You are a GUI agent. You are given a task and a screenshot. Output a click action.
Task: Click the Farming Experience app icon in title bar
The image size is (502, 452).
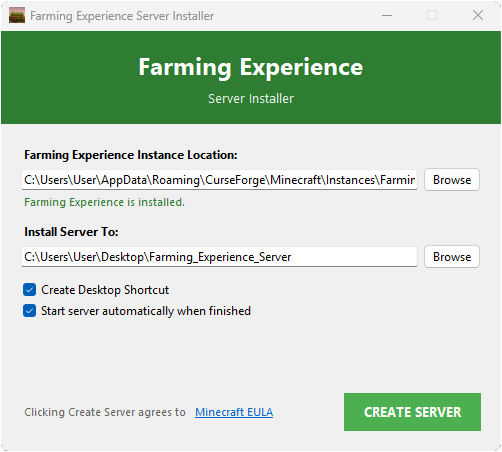[17, 16]
